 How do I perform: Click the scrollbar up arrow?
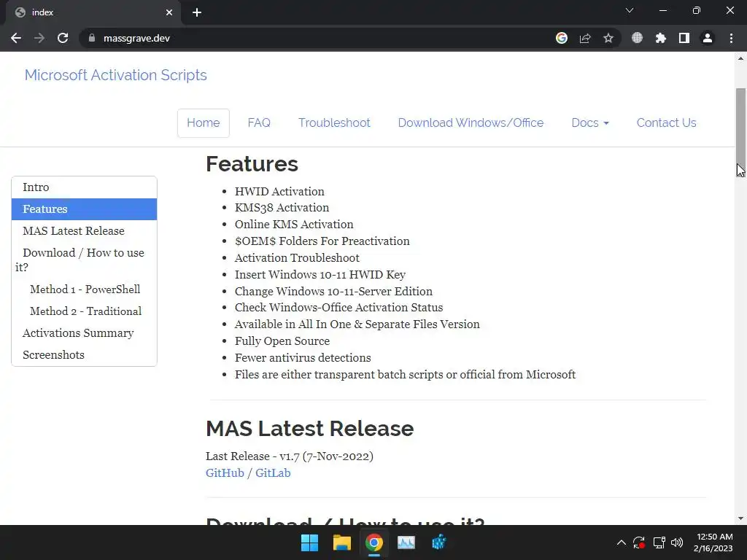tap(740, 58)
